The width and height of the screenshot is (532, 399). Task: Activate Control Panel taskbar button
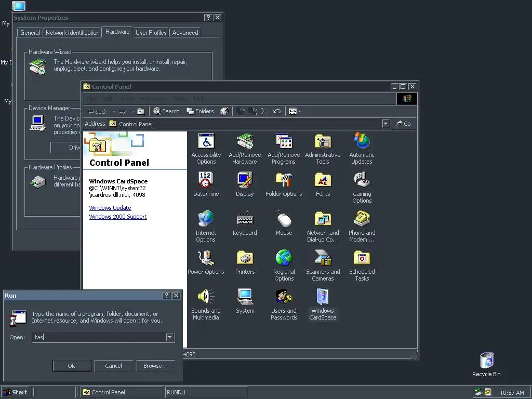(122, 392)
